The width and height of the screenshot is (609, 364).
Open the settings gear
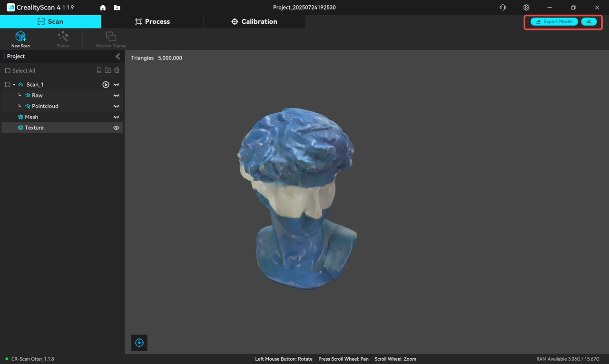[x=526, y=8]
